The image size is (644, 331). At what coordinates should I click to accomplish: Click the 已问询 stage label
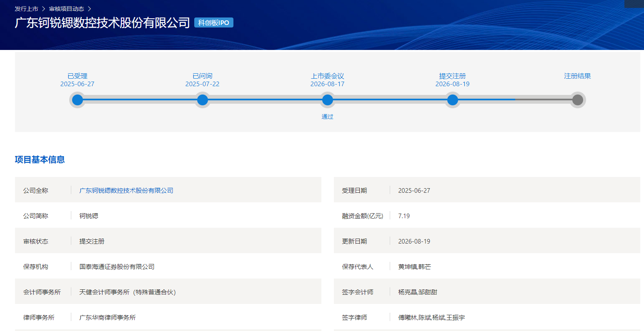[x=203, y=76]
